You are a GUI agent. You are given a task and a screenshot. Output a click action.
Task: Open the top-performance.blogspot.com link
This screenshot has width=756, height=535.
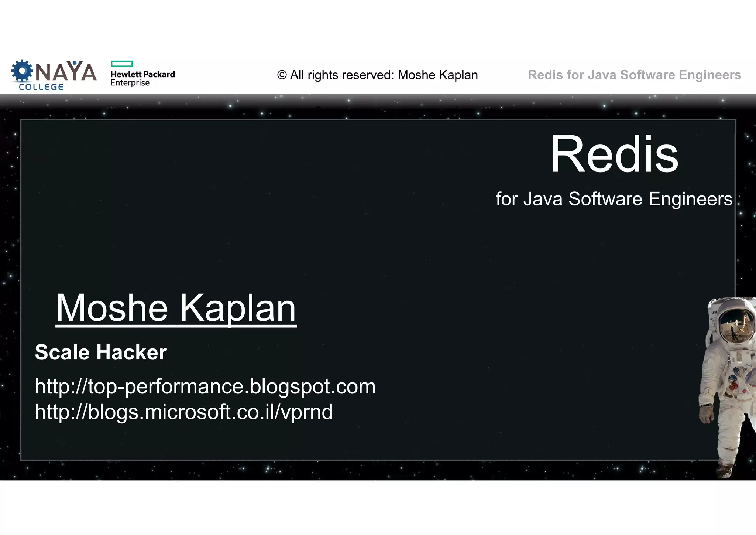(205, 386)
